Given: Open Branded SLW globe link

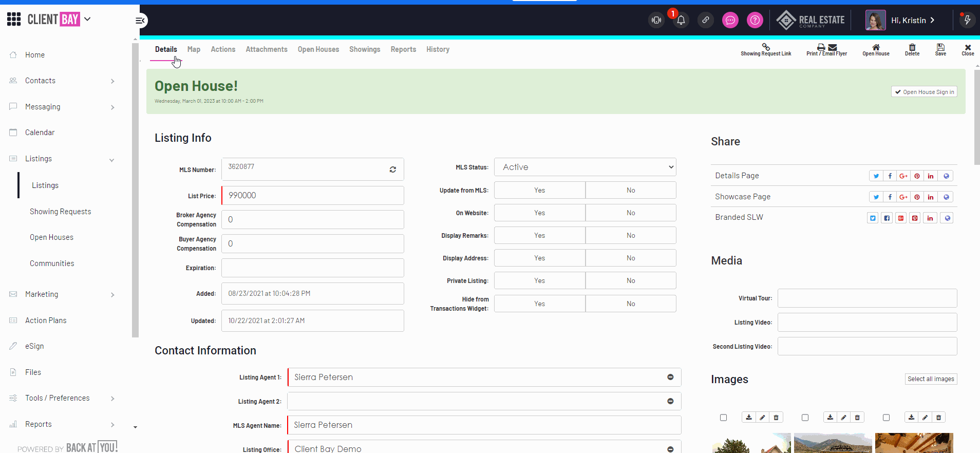Looking at the screenshot, I should click(947, 218).
